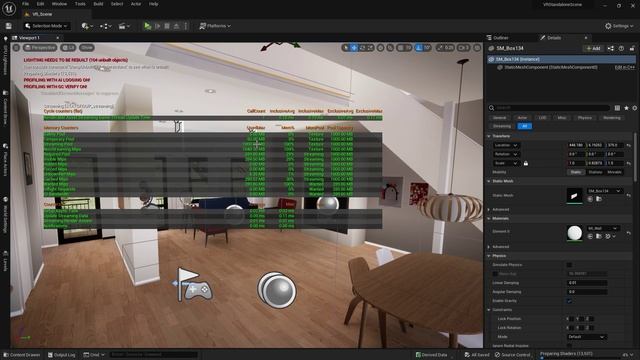This screenshot has width=640, height=360.
Task: Open Details property matrix grid icon
Action: (x=617, y=108)
